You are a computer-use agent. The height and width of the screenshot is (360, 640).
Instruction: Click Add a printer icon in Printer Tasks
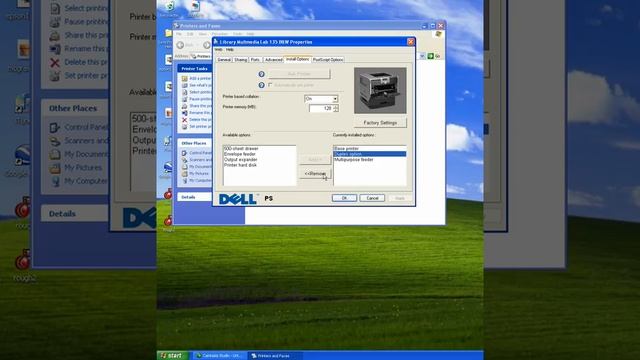pos(184,78)
